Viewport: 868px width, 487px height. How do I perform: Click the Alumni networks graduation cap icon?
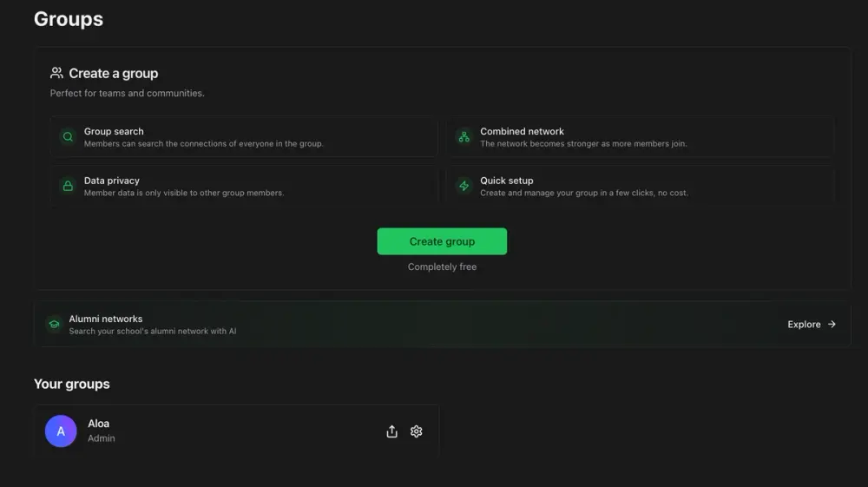pos(54,325)
